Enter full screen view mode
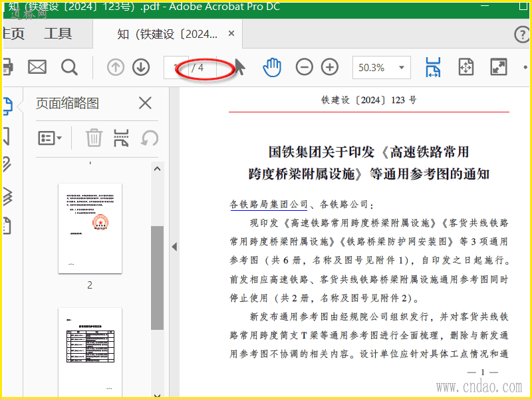 point(499,67)
